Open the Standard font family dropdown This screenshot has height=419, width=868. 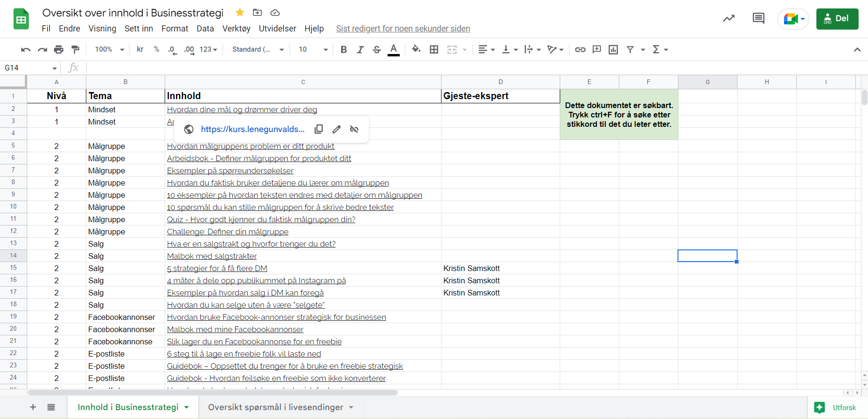coord(258,49)
